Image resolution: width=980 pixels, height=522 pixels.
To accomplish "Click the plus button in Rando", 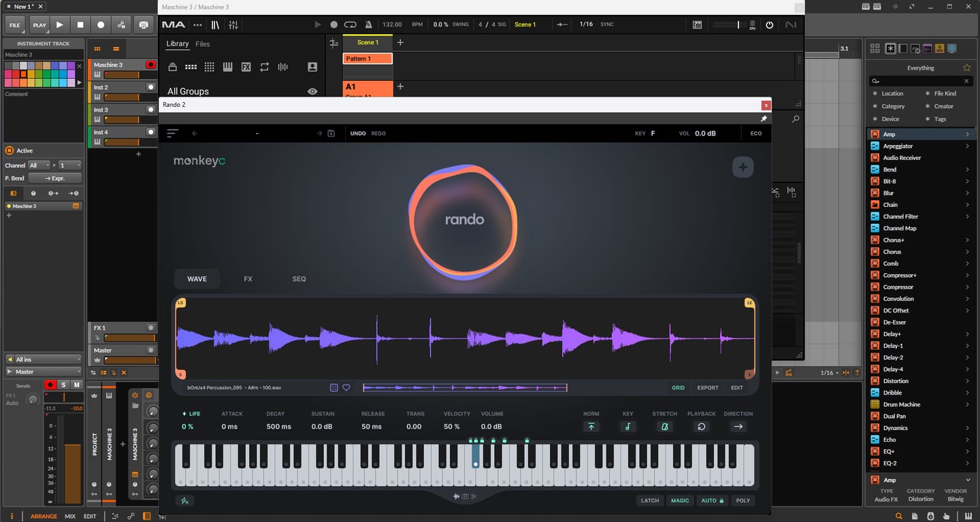I will tap(742, 167).
